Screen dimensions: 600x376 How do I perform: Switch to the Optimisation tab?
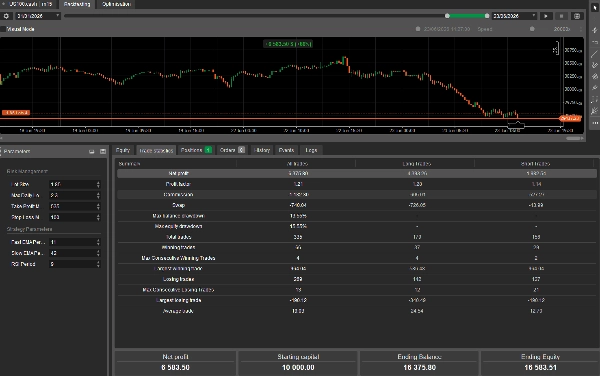point(116,4)
